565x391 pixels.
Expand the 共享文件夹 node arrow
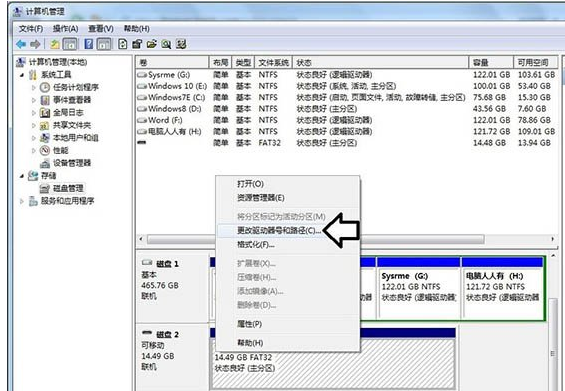(34, 125)
